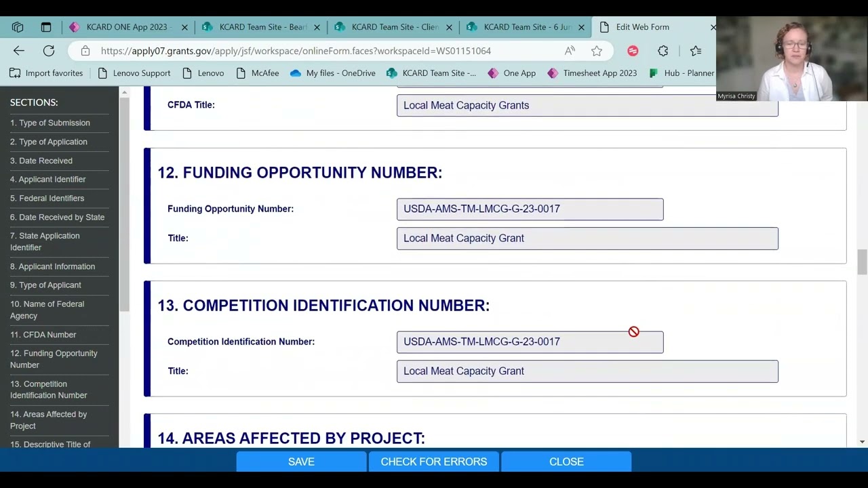Open the McAfee bookmark

pyautogui.click(x=258, y=73)
